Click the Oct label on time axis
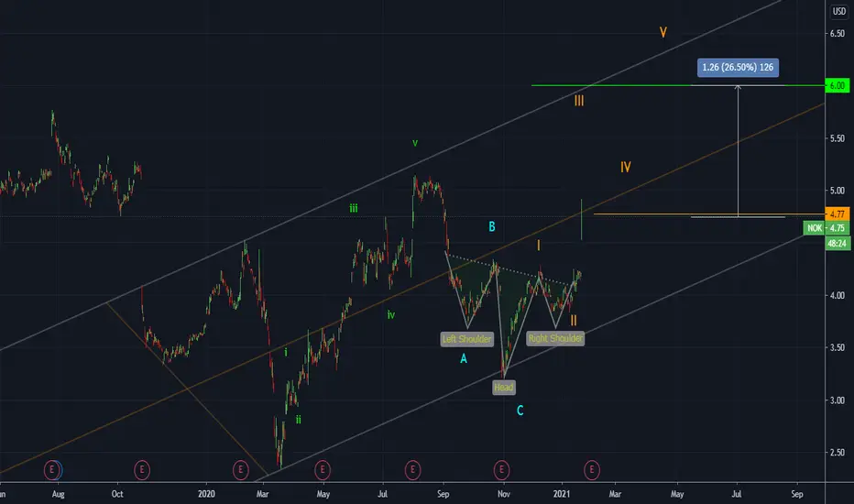 [x=117, y=494]
